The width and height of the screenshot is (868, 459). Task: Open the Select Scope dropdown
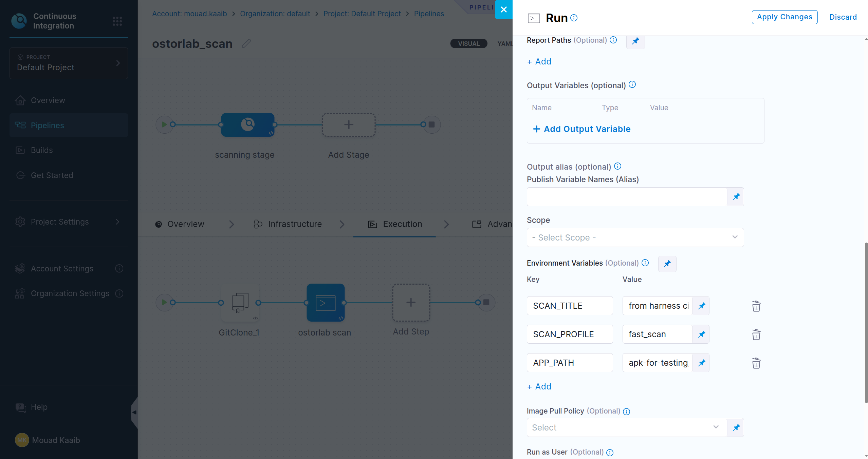click(x=635, y=237)
